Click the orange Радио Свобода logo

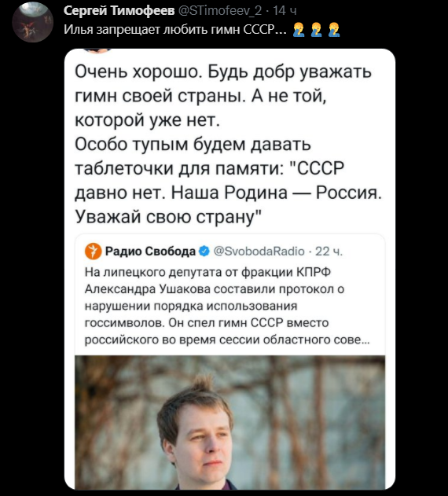pos(94,252)
